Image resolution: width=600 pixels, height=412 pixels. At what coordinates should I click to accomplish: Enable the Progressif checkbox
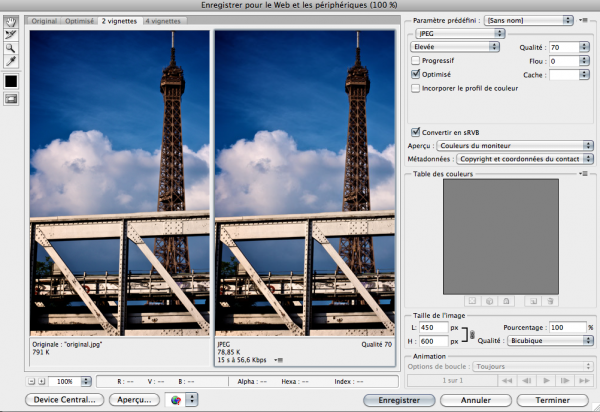(x=416, y=61)
